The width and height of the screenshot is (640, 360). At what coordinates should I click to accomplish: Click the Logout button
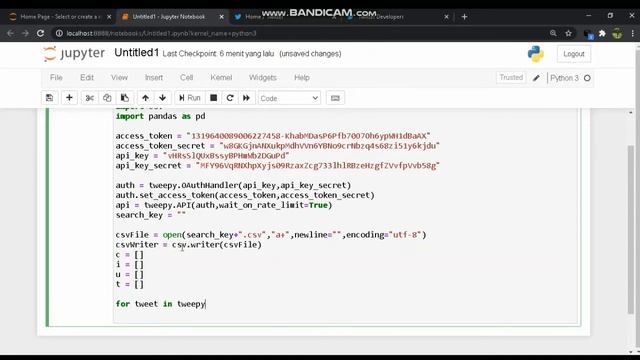(573, 54)
